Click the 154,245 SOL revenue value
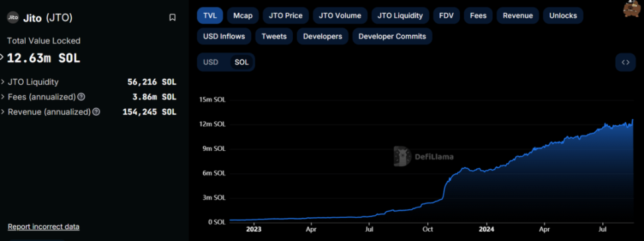Viewport: 644px width, 241px height. pos(150,112)
